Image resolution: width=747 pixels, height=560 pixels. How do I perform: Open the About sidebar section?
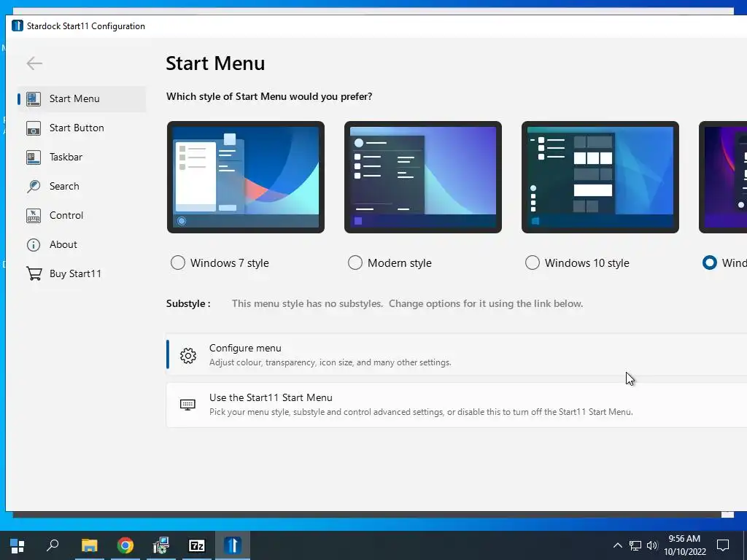pyautogui.click(x=82, y=245)
